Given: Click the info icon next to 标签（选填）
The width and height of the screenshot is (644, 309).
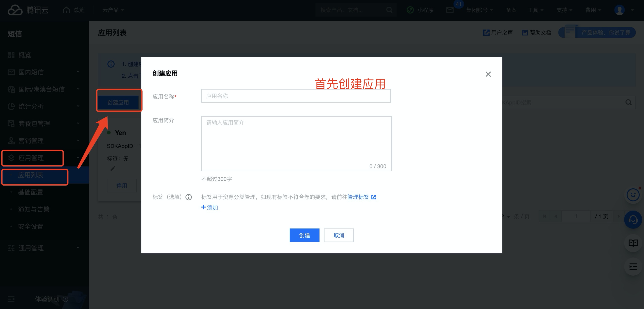Looking at the screenshot, I should tap(188, 197).
